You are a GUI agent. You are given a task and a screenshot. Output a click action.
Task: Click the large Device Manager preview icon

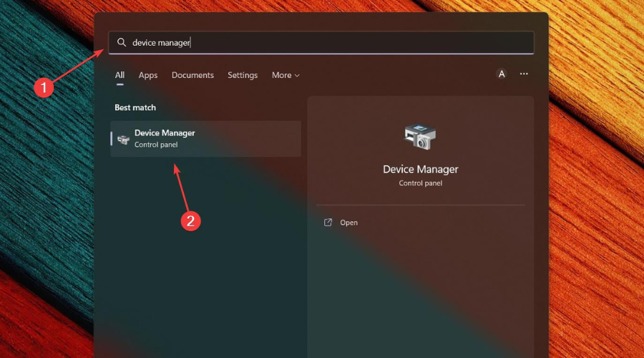[x=420, y=137]
